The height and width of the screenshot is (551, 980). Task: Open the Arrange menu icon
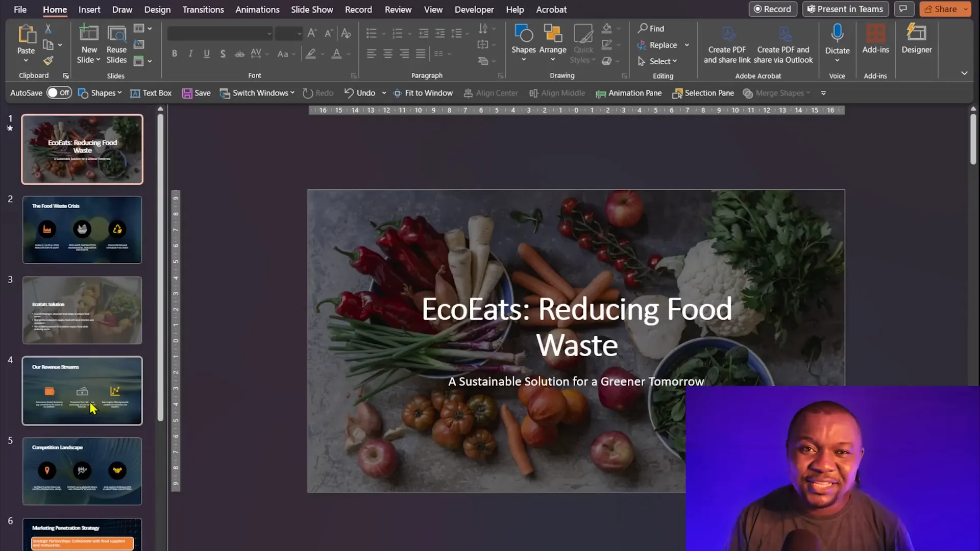(553, 34)
